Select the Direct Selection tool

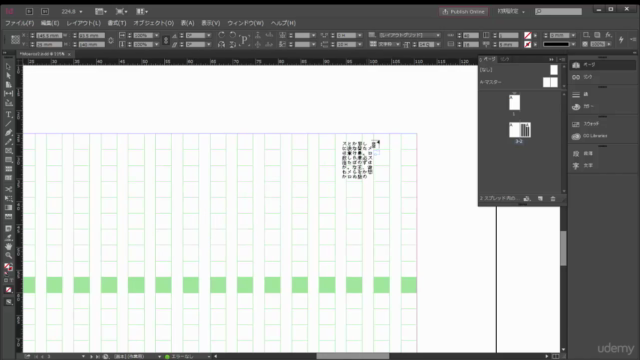(x=8, y=76)
